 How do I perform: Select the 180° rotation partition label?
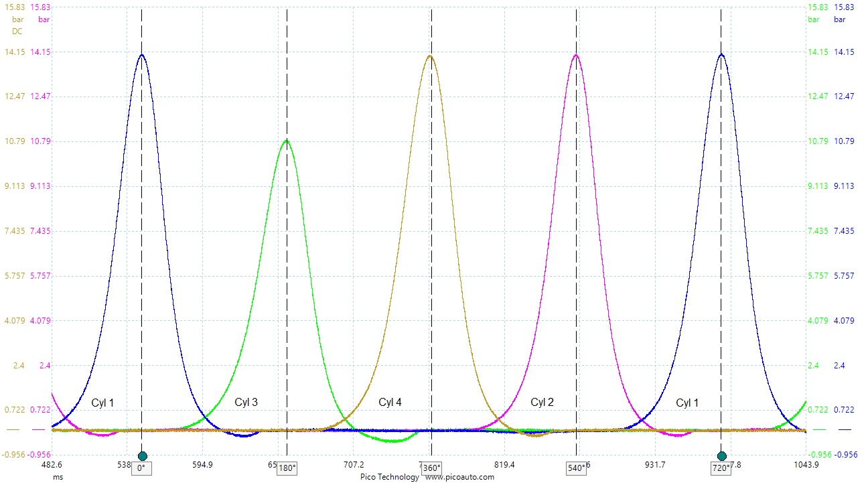(287, 468)
